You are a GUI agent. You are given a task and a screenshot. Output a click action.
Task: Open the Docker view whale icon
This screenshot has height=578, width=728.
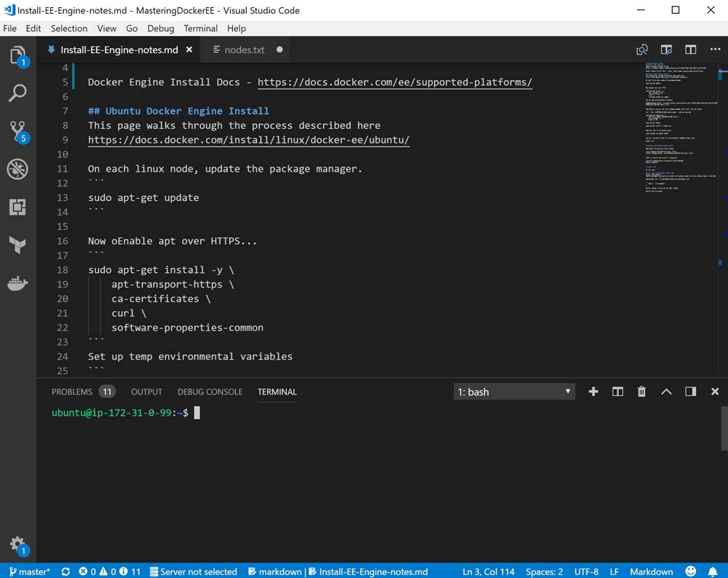(x=17, y=282)
